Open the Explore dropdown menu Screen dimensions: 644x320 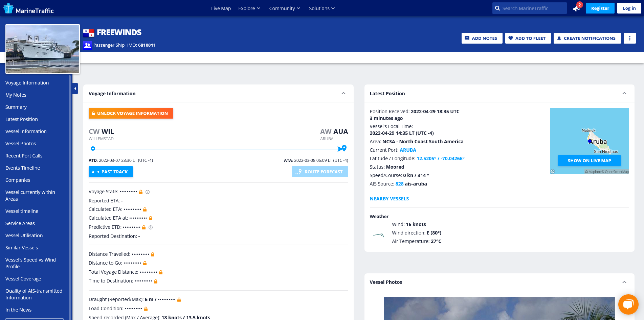coord(249,8)
